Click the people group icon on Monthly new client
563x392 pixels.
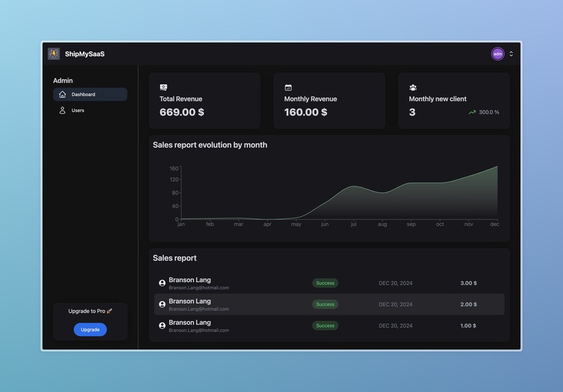tap(413, 87)
